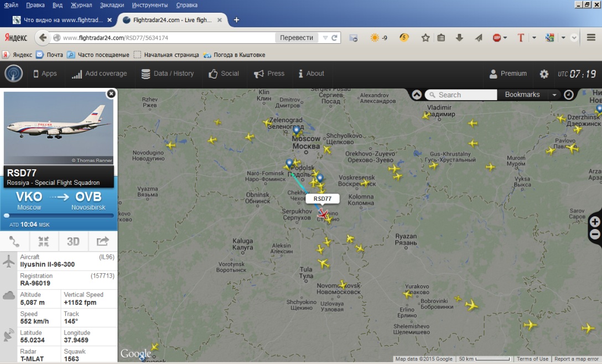This screenshot has width=602, height=364.
Task: Click the Il-96 aircraft photo thumbnail
Action: click(x=59, y=128)
